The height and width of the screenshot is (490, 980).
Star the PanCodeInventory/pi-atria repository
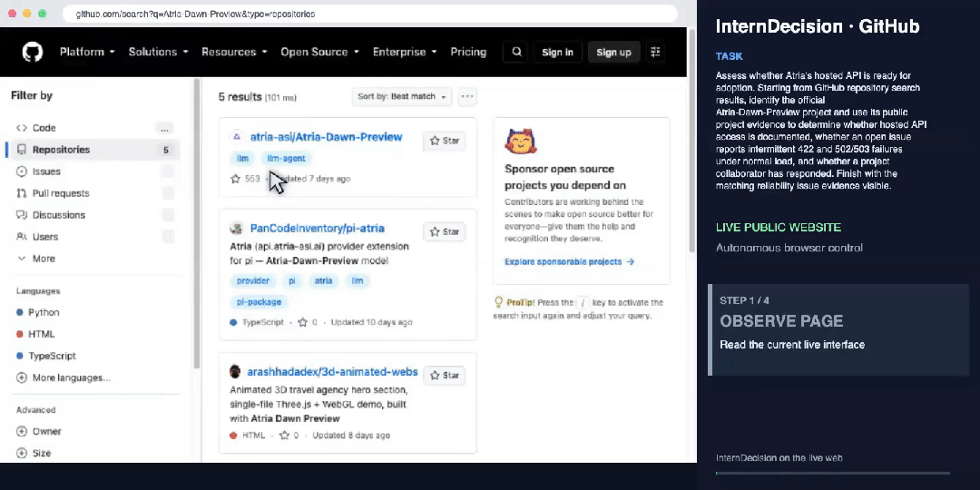tap(445, 232)
